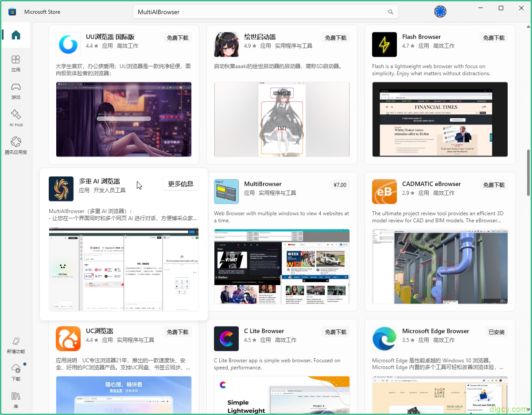Open the 库 (Library) page
The image size is (532, 415).
(16, 399)
